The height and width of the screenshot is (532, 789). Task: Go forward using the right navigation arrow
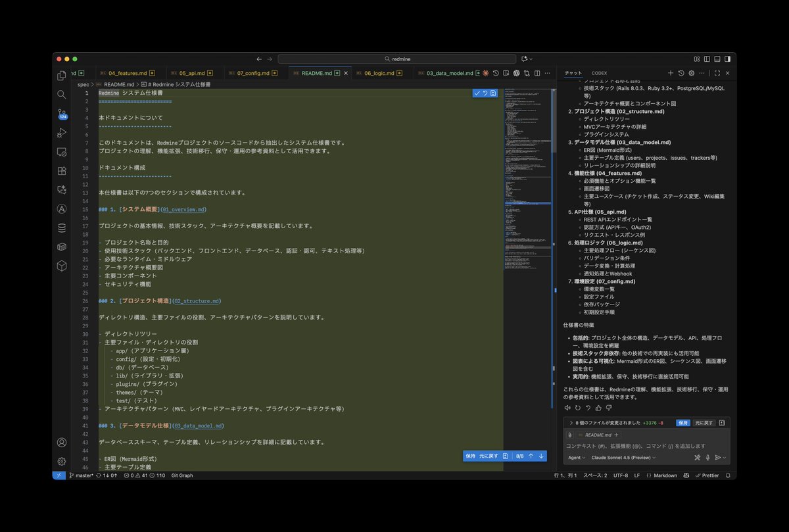pos(270,59)
